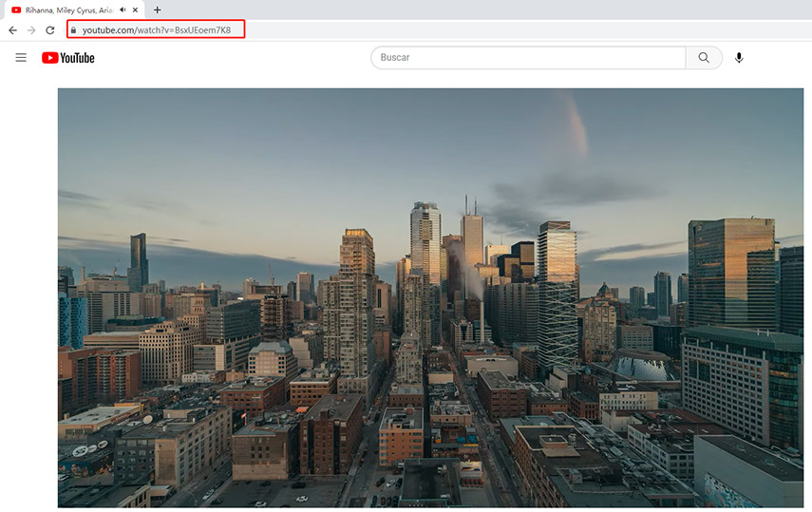This screenshot has height=512, width=812.
Task: Click the city skyline video player
Action: (x=430, y=297)
